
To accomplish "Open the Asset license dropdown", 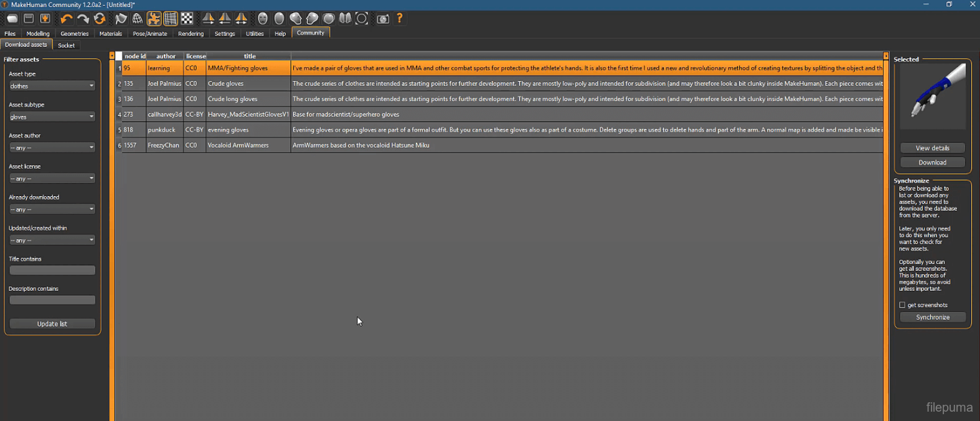I will click(52, 179).
